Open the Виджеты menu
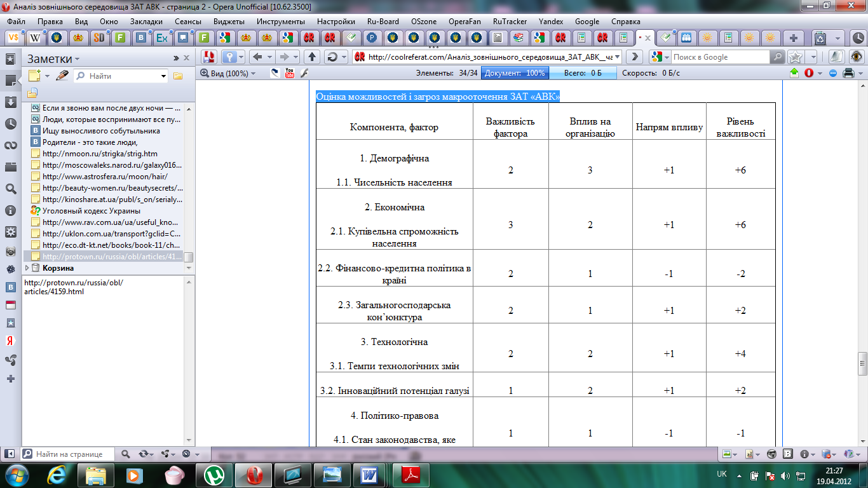Image resolution: width=868 pixels, height=488 pixels. (x=229, y=21)
